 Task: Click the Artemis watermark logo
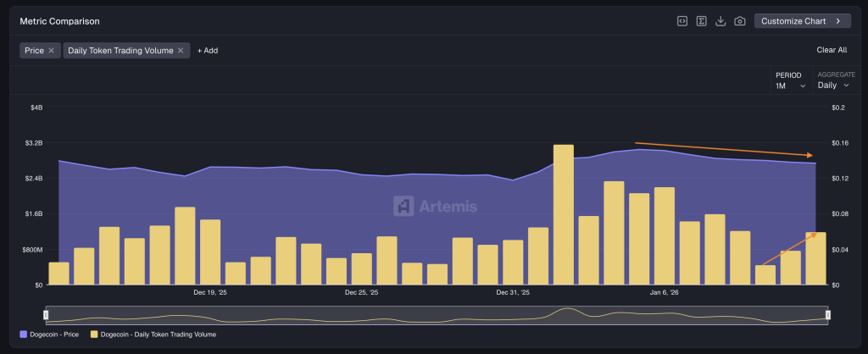(x=435, y=206)
